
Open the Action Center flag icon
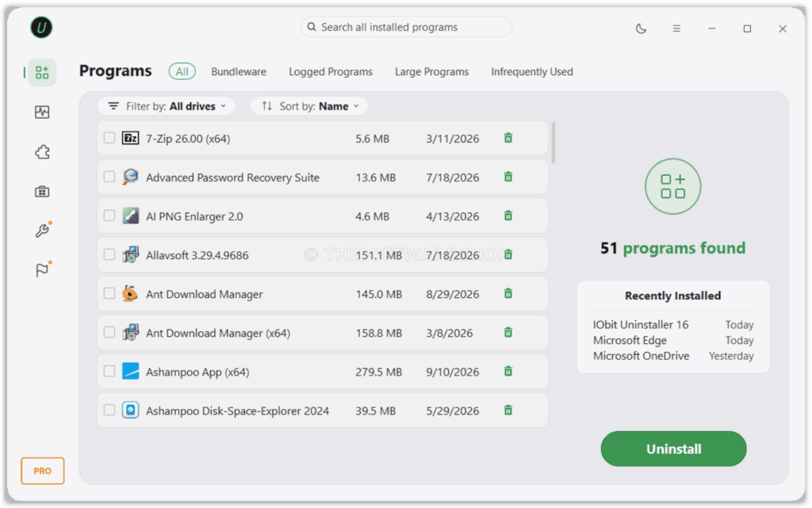42,269
